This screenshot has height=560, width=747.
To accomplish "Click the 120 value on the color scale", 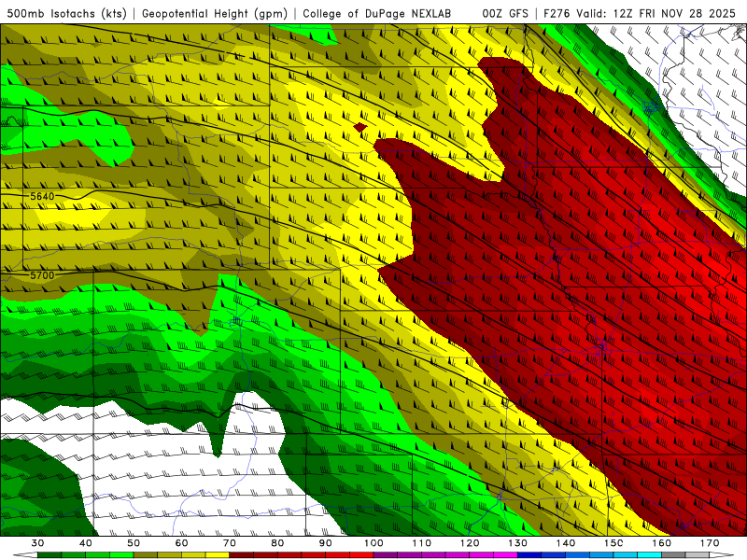I will (x=470, y=543).
